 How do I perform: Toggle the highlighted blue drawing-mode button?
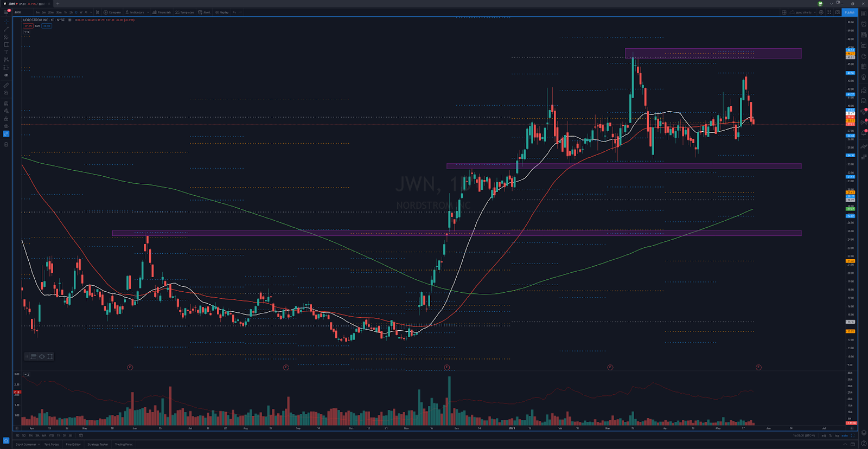(x=6, y=133)
